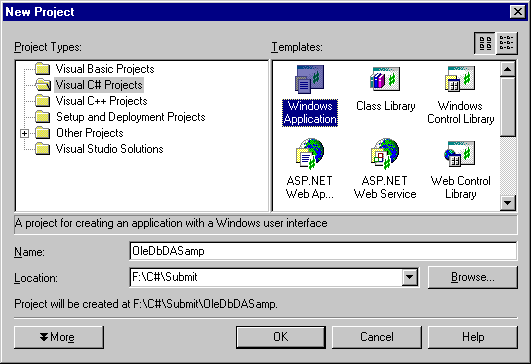Image resolution: width=531 pixels, height=364 pixels.
Task: Click the Class Library label text
Action: coord(385,106)
